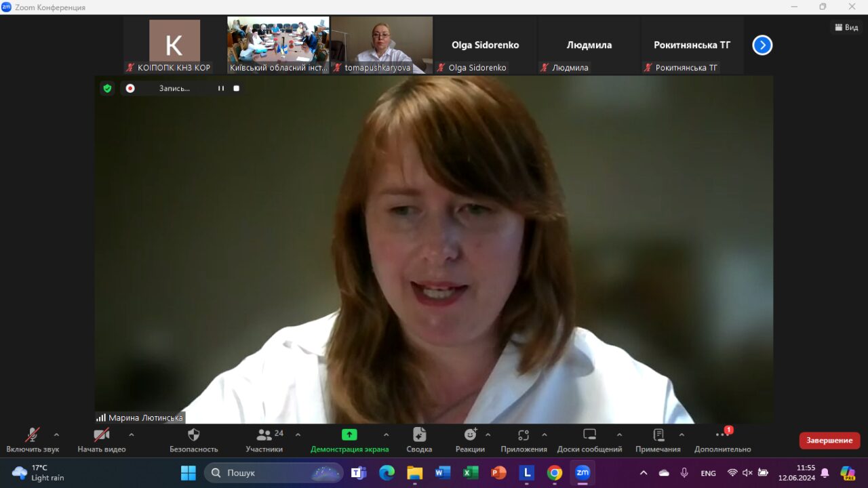Expand audio options arrow next to microphone
Image resolution: width=868 pixels, height=488 pixels.
[x=56, y=434]
